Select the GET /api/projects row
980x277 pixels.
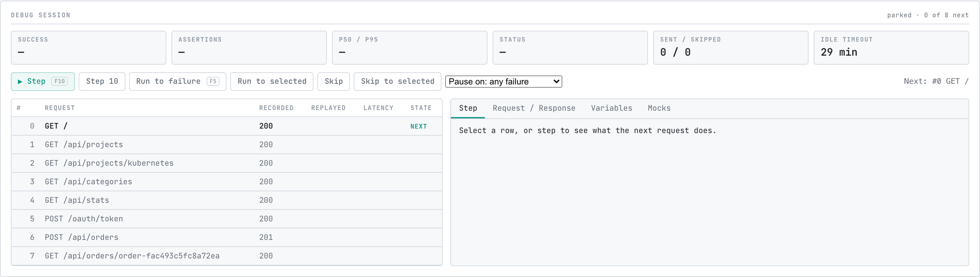pos(227,145)
